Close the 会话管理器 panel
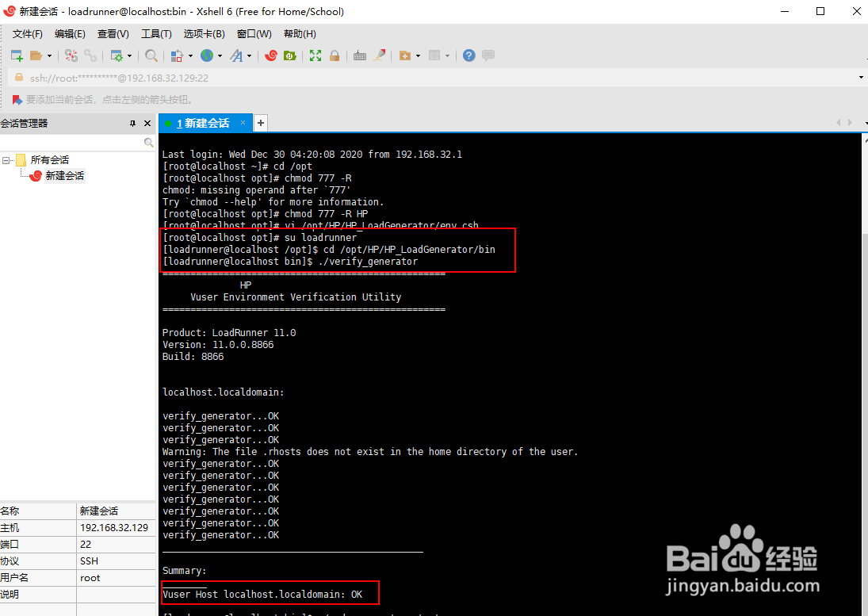 147,124
